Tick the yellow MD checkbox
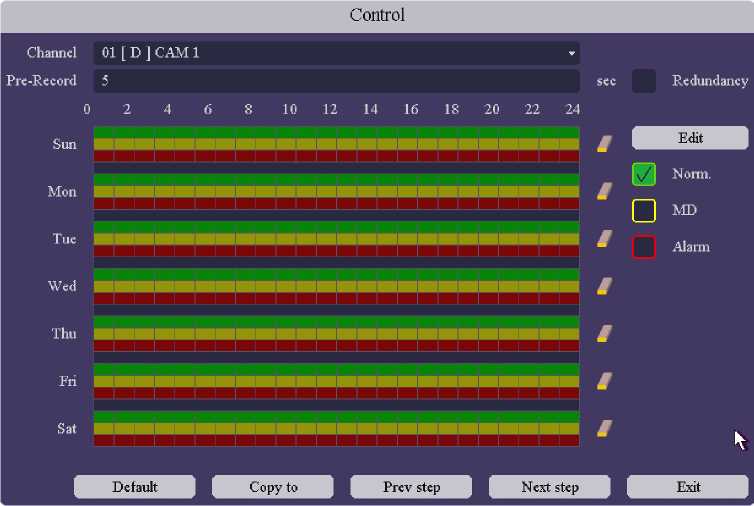Viewport: 754px width, 506px height. pos(644,211)
